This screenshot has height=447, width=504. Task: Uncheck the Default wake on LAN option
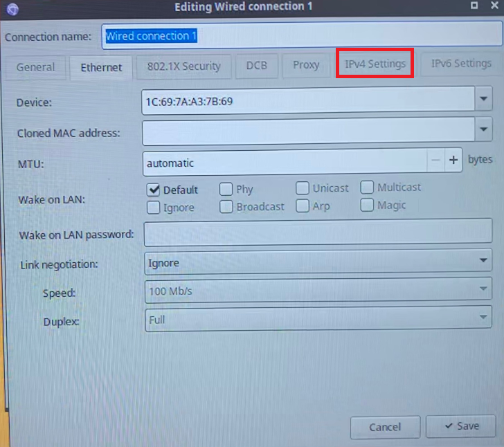pyautogui.click(x=154, y=190)
